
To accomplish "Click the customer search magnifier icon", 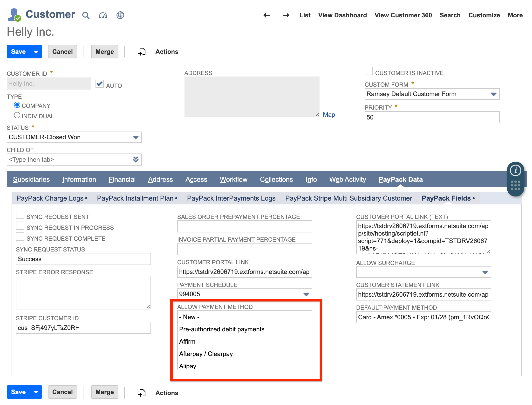I will pos(86,15).
